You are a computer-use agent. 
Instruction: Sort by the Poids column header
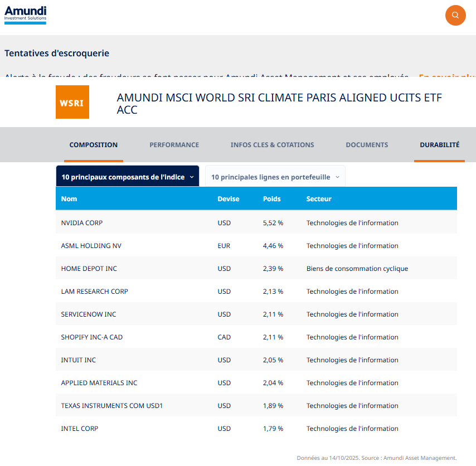click(x=272, y=199)
